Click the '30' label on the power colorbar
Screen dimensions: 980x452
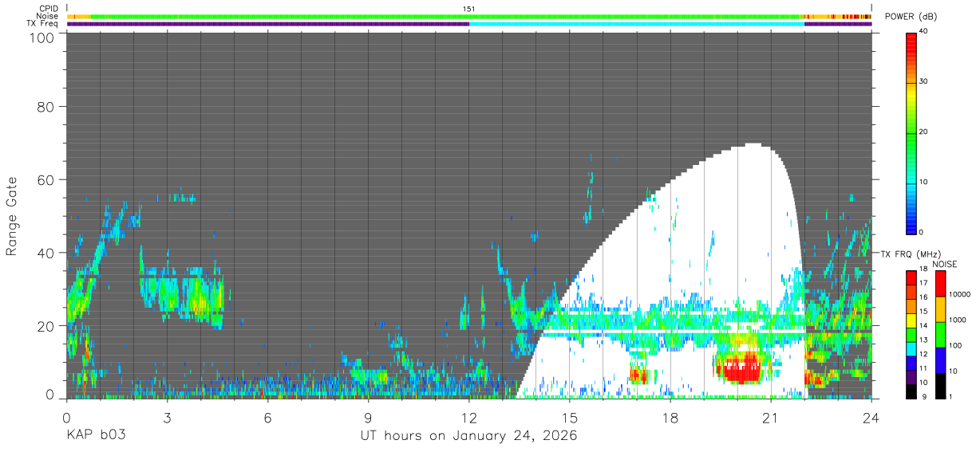[x=925, y=82]
